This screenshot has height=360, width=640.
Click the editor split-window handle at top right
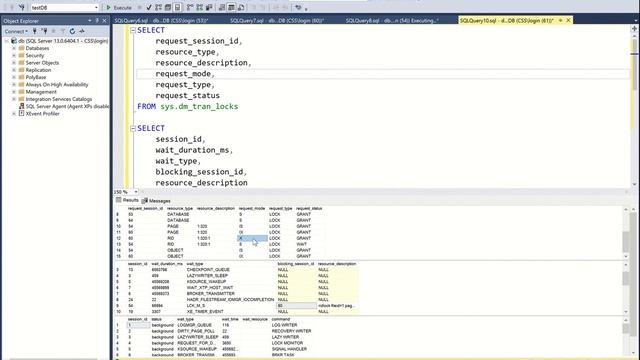click(x=634, y=29)
